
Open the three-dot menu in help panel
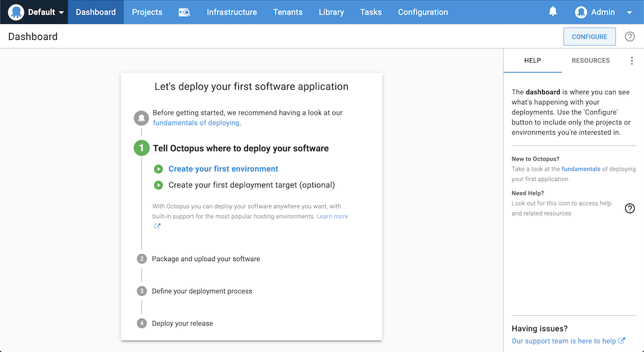click(x=632, y=61)
